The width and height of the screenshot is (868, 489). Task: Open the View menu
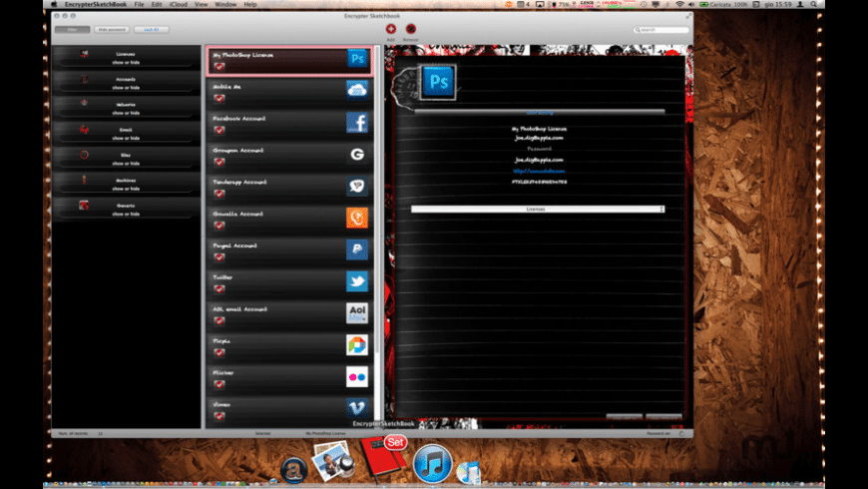click(x=201, y=4)
